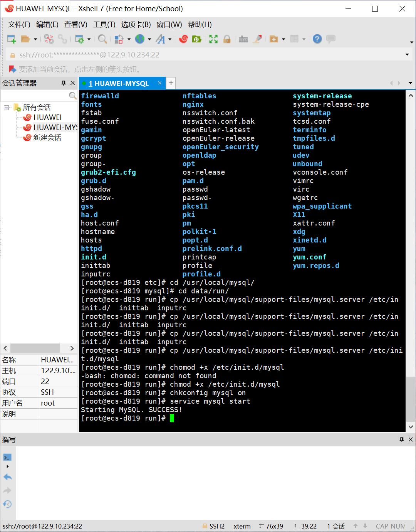
Task: Click the lock screen padlock icon
Action: 227,39
